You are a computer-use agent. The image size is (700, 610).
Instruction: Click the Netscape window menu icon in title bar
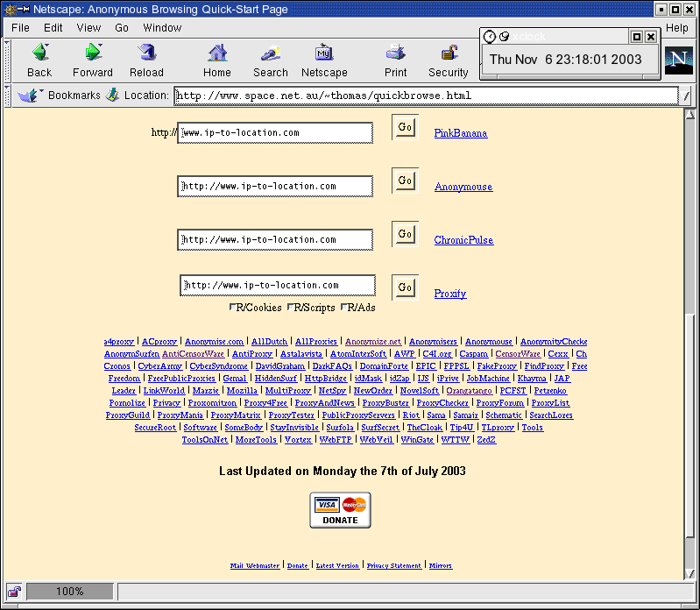click(11, 9)
